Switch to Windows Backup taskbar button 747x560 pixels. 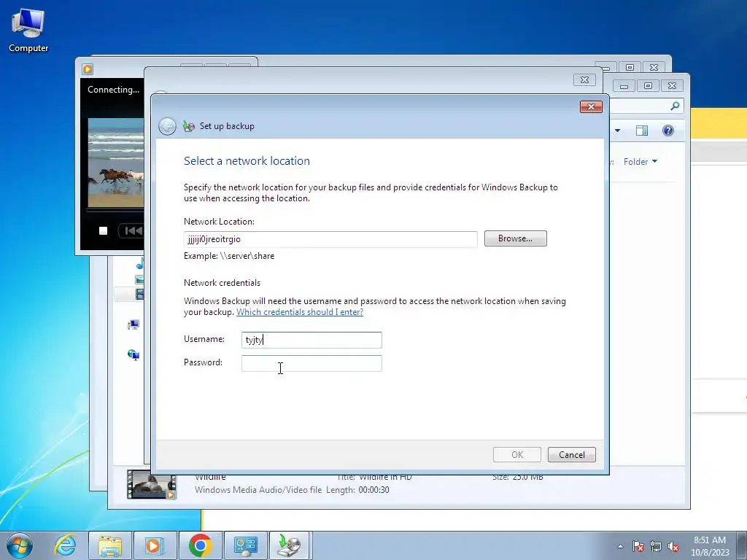click(290, 545)
